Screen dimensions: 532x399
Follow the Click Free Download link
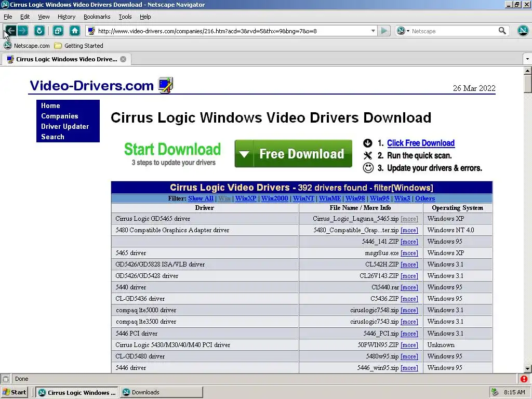[421, 143]
